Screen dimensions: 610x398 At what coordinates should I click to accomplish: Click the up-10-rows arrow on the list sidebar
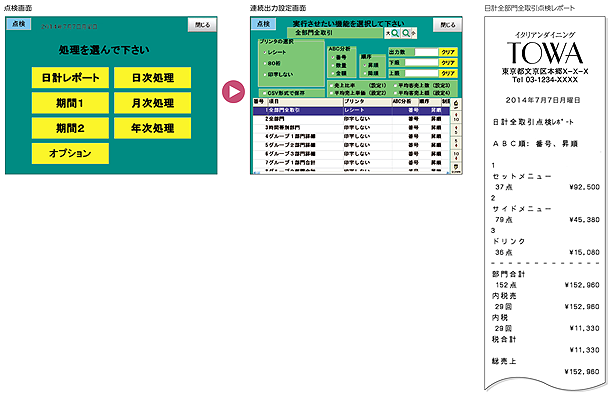[456, 117]
